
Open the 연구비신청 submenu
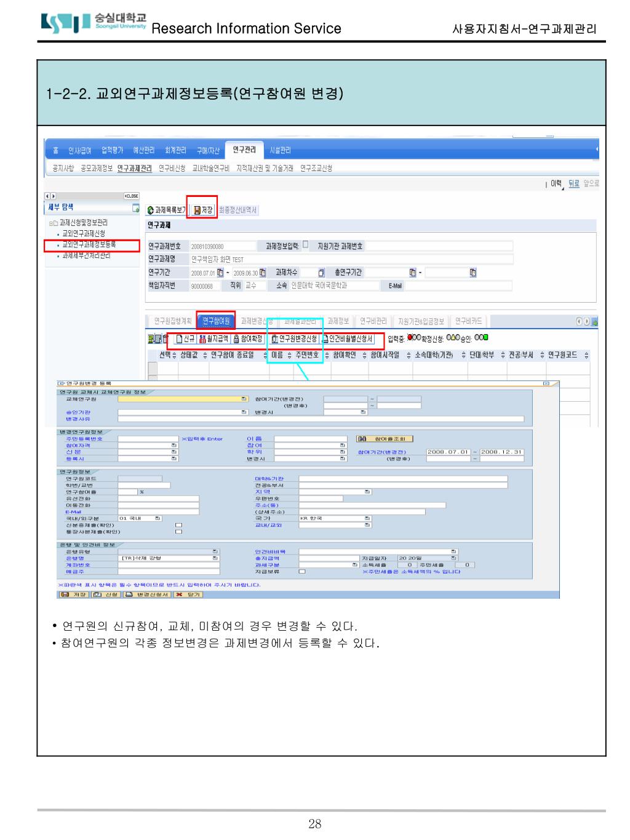tap(172, 168)
